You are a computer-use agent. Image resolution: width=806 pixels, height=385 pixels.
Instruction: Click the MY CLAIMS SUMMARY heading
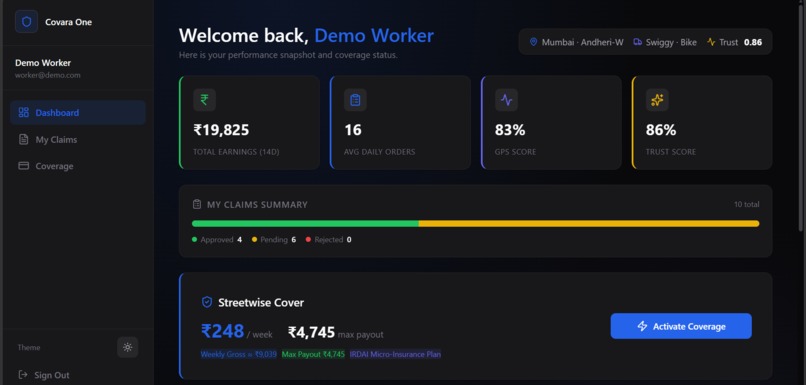pos(257,205)
